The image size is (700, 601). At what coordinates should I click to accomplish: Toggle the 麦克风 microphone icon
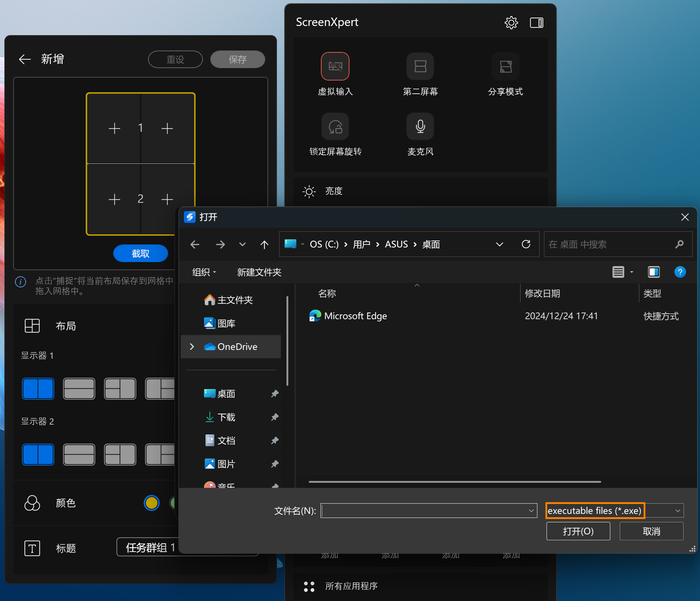[x=420, y=126]
